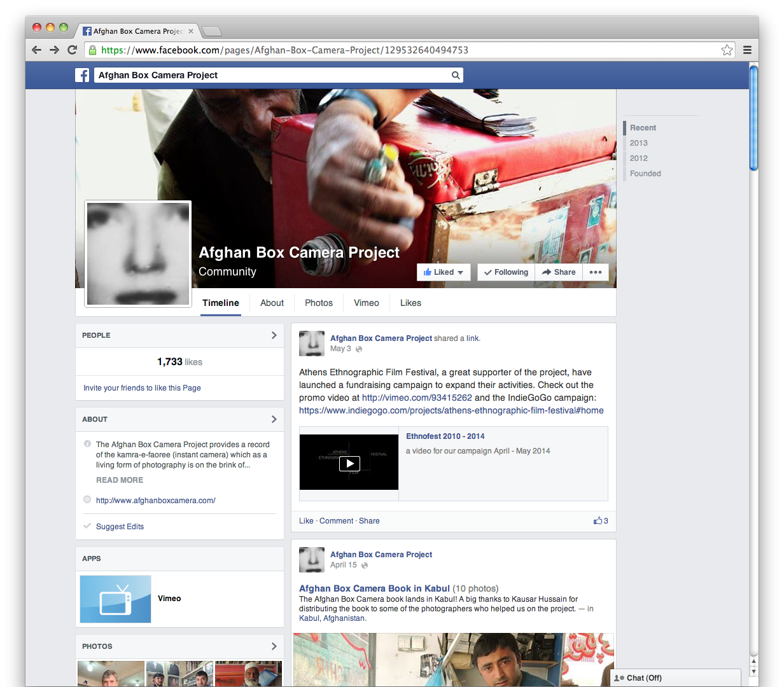Image resolution: width=784 pixels, height=687 pixels.
Task: Click the scrollbar down arrow
Action: (x=753, y=671)
